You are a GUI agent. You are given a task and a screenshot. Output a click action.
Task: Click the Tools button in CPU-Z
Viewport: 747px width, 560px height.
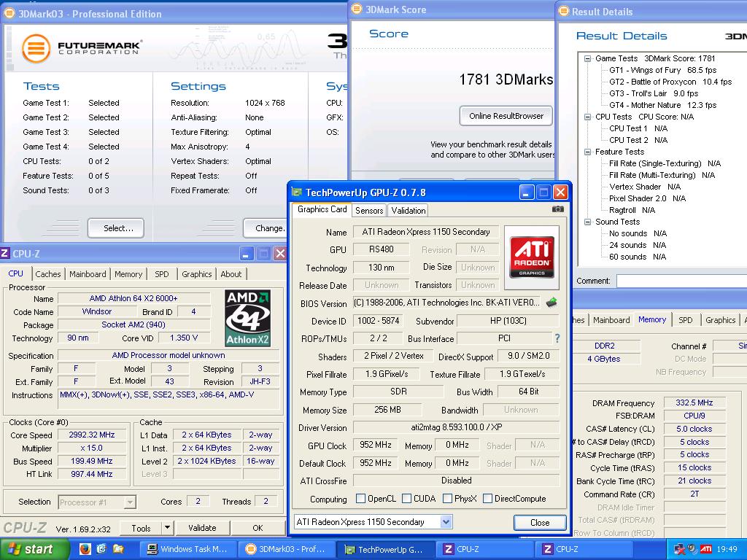[141, 528]
